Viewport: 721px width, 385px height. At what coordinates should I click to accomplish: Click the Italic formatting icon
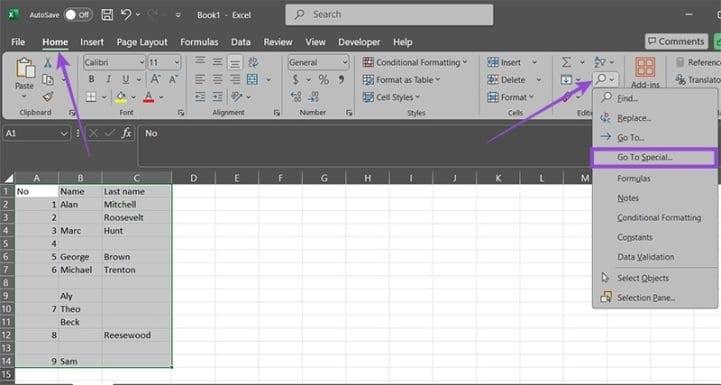109,79
